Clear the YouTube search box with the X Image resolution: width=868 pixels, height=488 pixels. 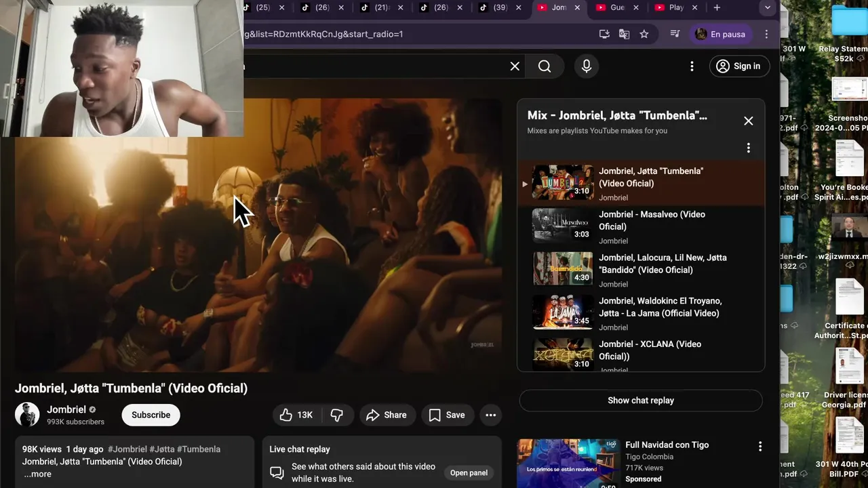point(515,66)
